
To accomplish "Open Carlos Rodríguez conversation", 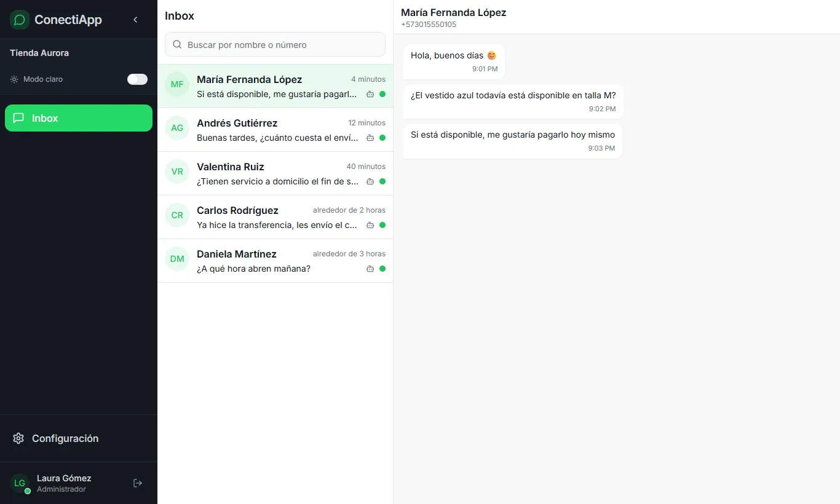I will [275, 218].
